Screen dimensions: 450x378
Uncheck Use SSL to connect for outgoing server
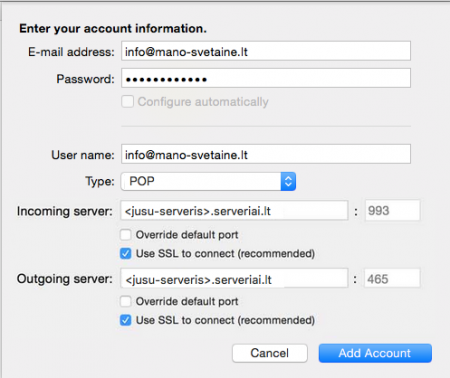[126, 320]
